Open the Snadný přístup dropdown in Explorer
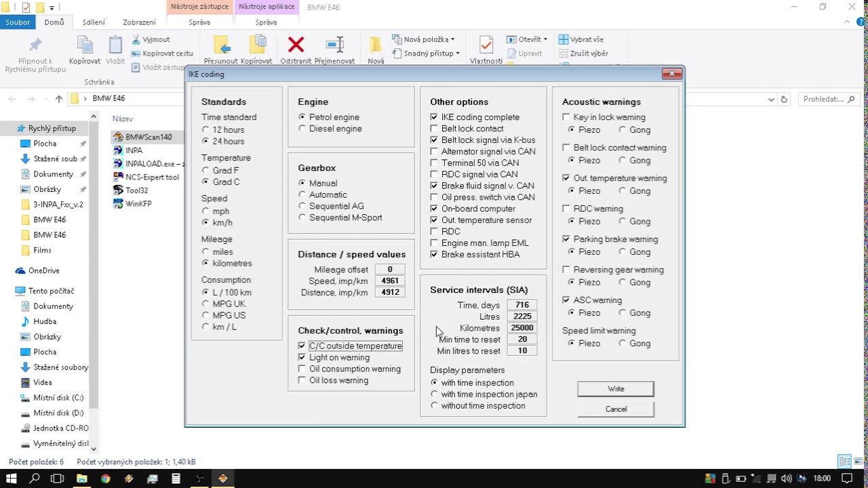 [x=426, y=54]
